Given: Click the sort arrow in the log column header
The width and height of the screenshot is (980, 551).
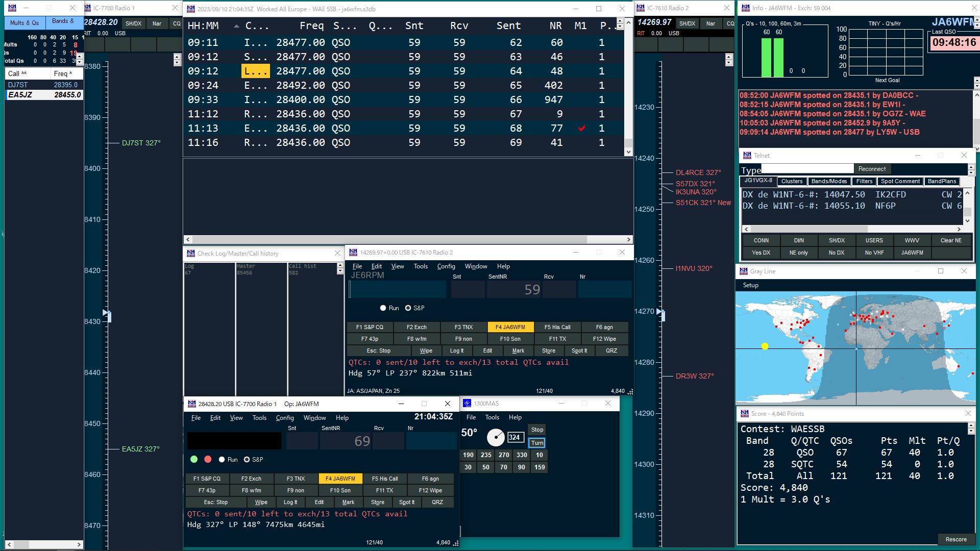Looking at the screenshot, I should point(236,26).
